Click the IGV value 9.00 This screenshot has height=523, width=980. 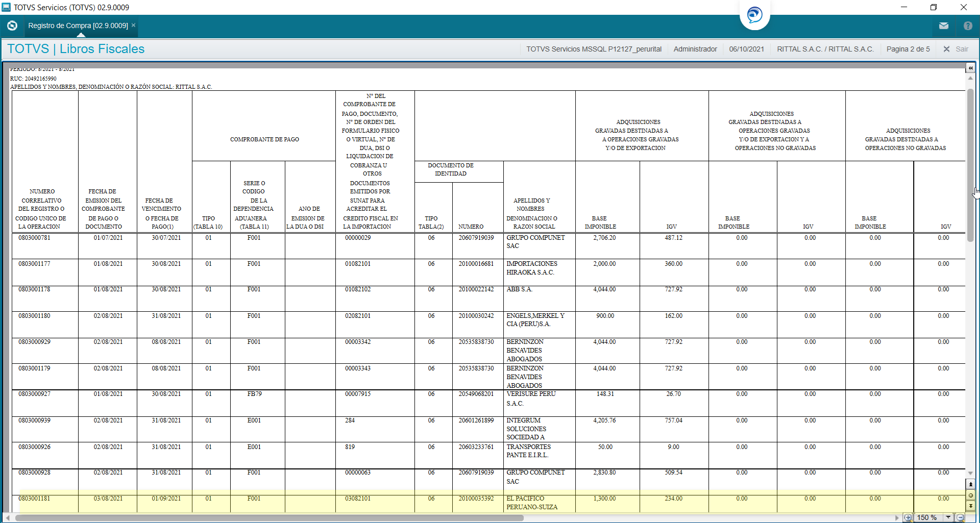point(674,447)
